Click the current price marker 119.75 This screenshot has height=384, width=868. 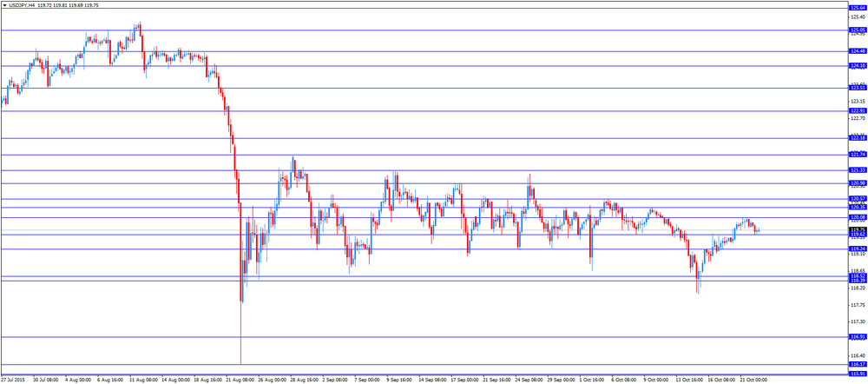pyautogui.click(x=858, y=229)
